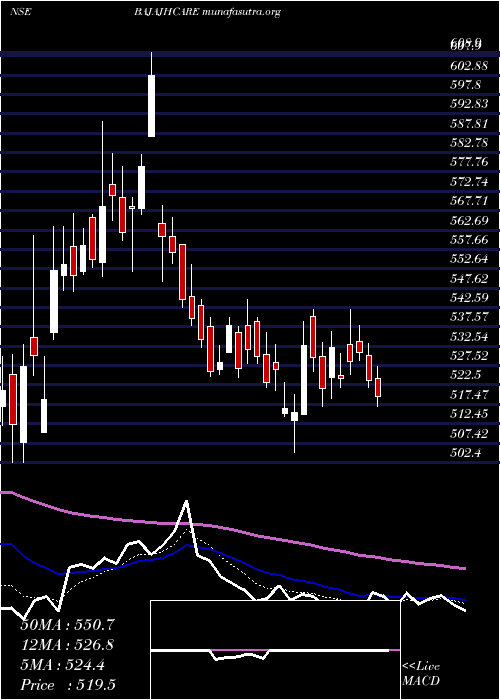Click the 517.47 price label

pos(471,395)
